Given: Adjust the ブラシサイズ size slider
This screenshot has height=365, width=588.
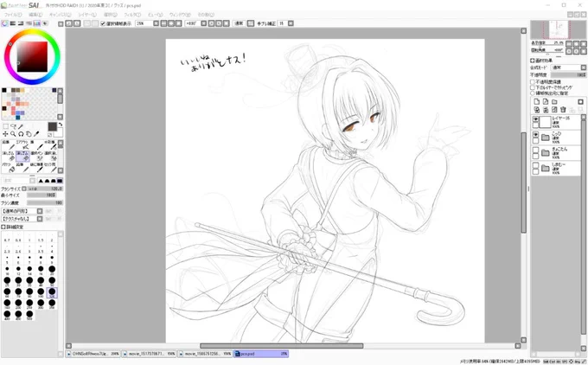Looking at the screenshot, I should pyautogui.click(x=45, y=189).
